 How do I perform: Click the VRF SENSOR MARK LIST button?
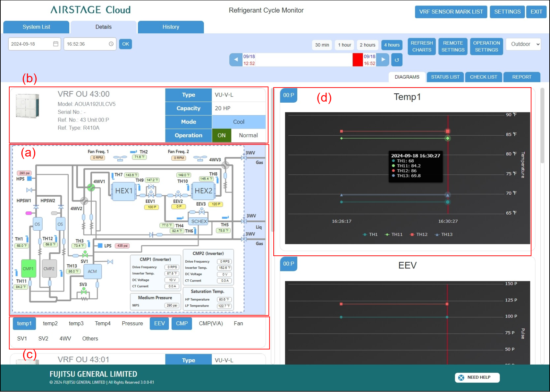(451, 12)
